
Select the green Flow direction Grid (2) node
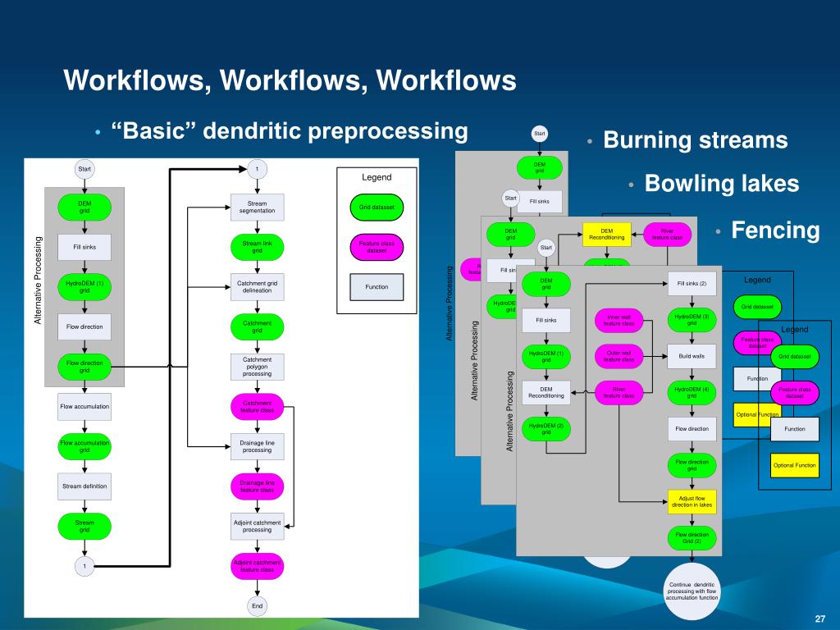[692, 538]
